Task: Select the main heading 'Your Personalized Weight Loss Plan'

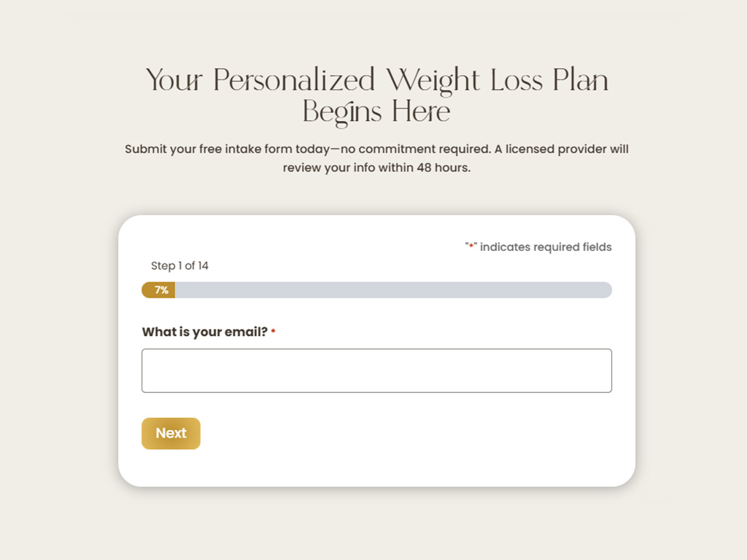Action: (376, 80)
